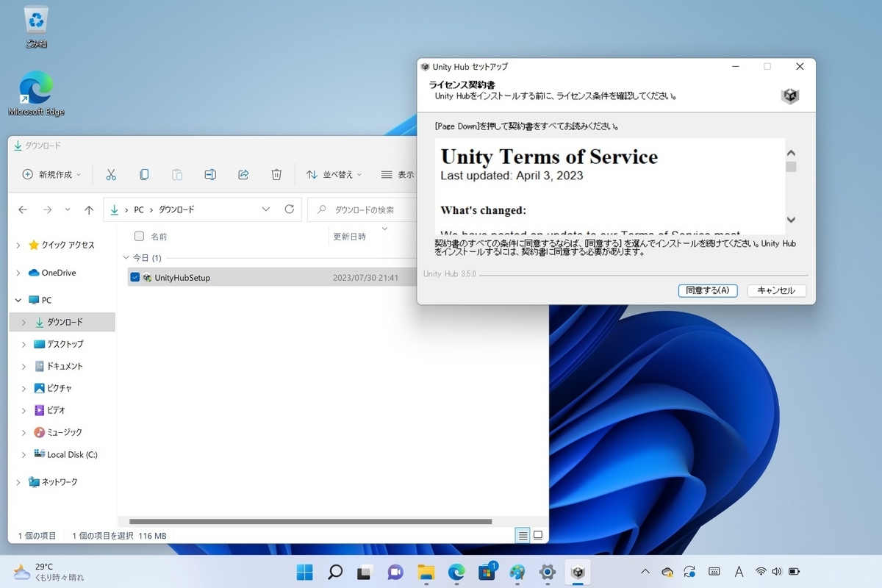
Task: Click the Explorer horizontal scrollbar
Action: [x=311, y=521]
